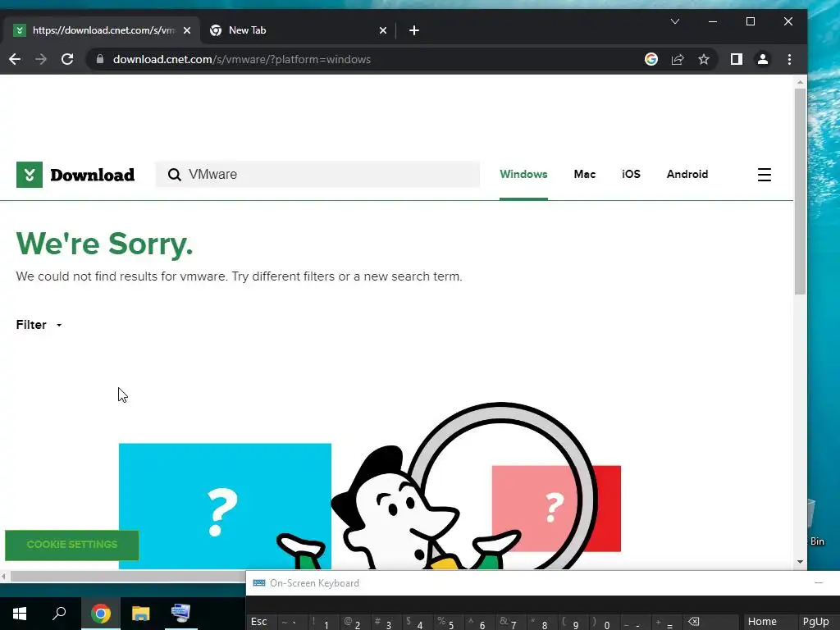Focus the VMware search field

(317, 175)
